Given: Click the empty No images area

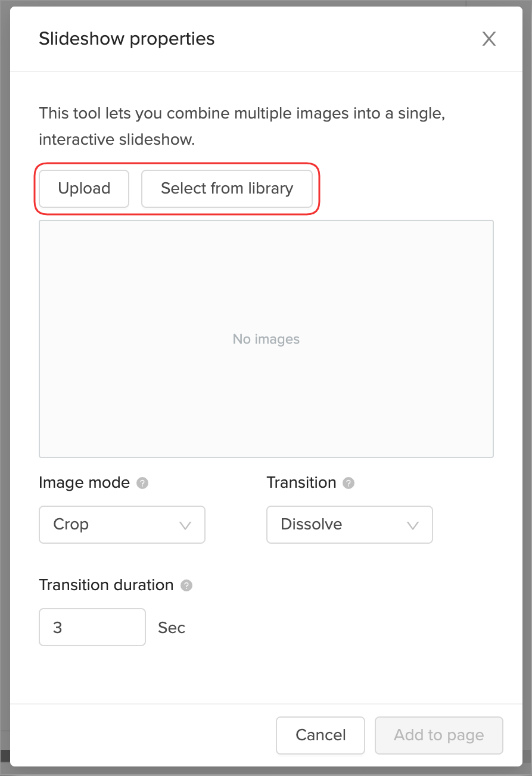Looking at the screenshot, I should [x=266, y=339].
